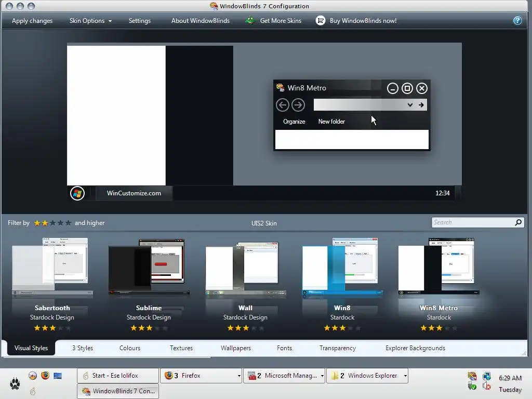532x399 pixels.
Task: Click the go arrow in preview address bar
Action: point(421,105)
